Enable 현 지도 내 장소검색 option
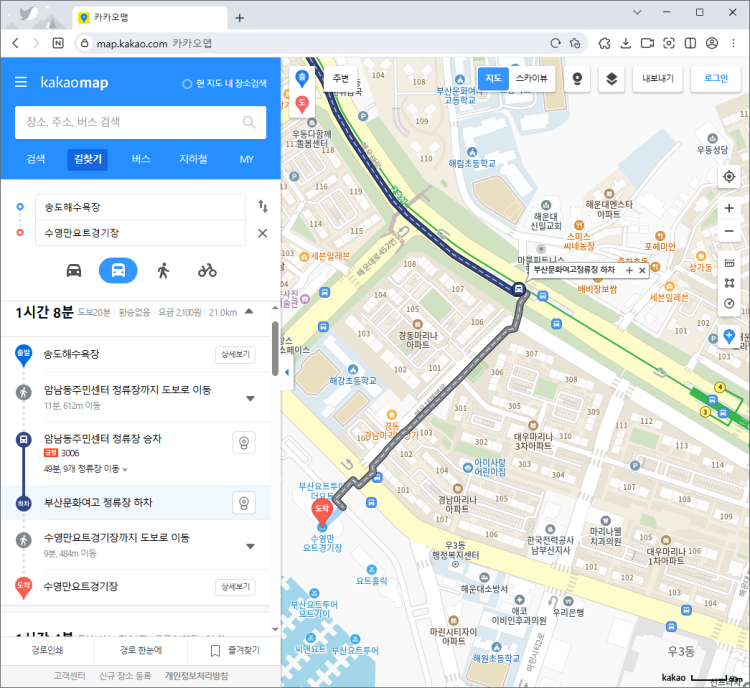The height and width of the screenshot is (688, 750). click(x=187, y=83)
